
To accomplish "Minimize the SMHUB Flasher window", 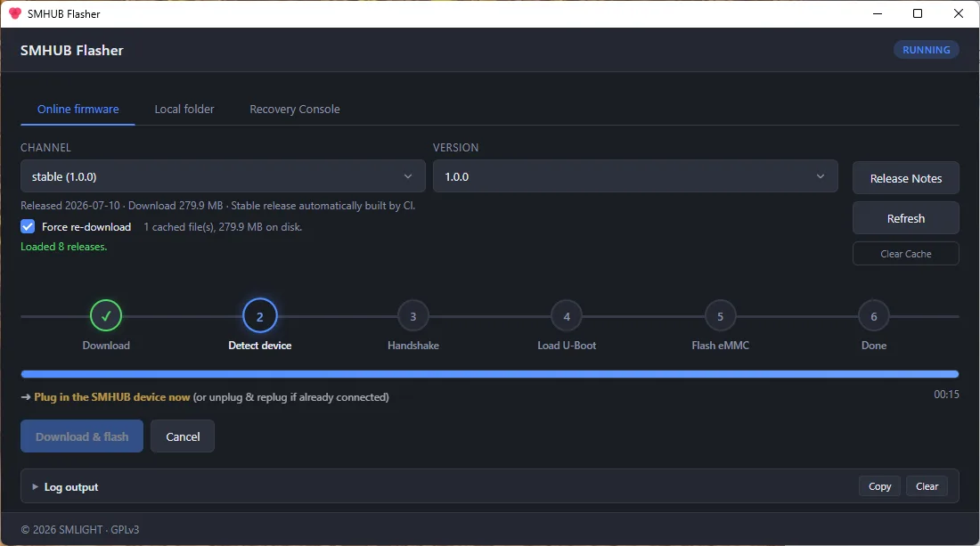I will pos(878,13).
